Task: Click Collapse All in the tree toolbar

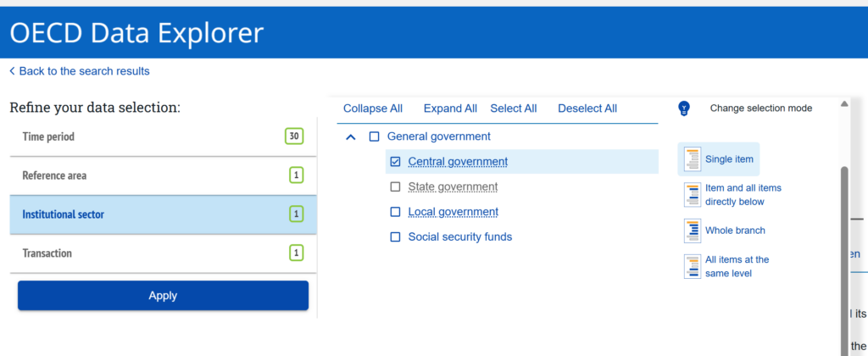Action: [x=372, y=108]
